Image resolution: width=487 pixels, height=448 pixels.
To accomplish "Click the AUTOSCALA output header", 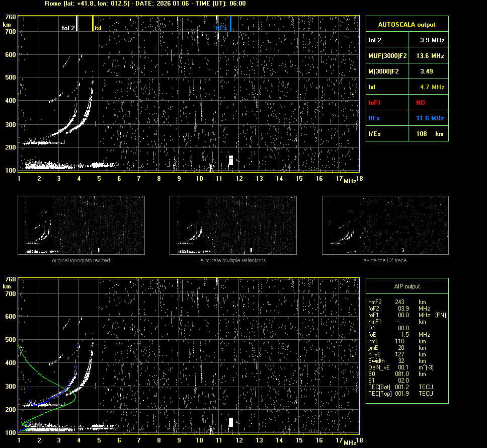I will (x=407, y=24).
